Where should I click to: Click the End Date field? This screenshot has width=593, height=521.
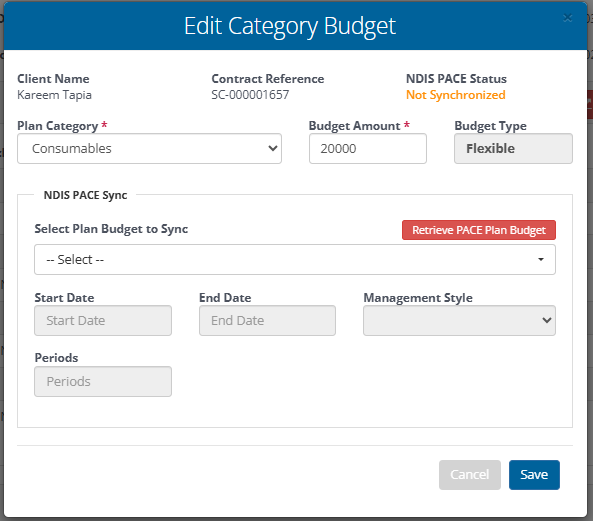click(267, 321)
